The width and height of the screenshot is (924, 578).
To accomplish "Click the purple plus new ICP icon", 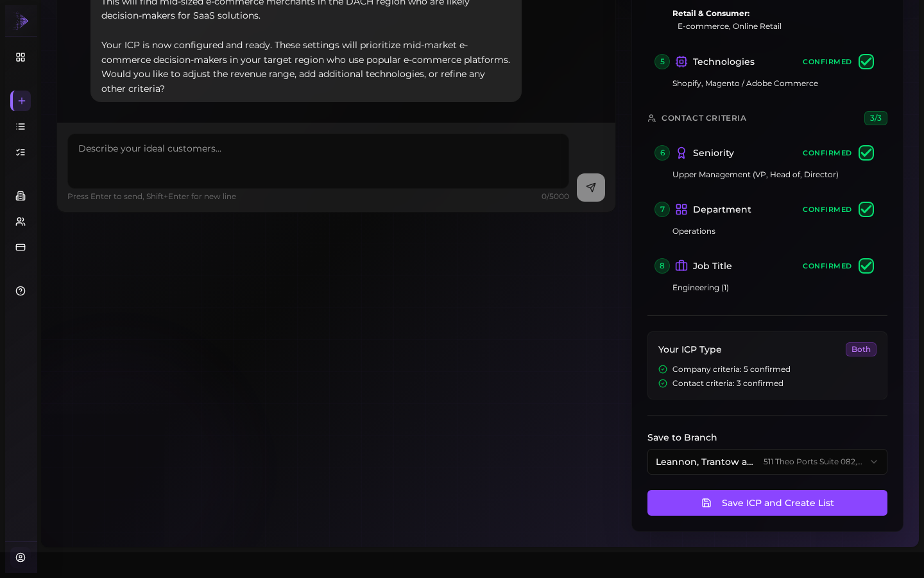I will 21,101.
